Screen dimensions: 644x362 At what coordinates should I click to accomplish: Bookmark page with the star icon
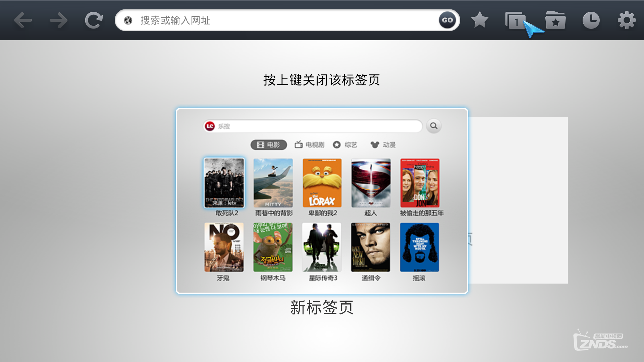click(x=480, y=20)
